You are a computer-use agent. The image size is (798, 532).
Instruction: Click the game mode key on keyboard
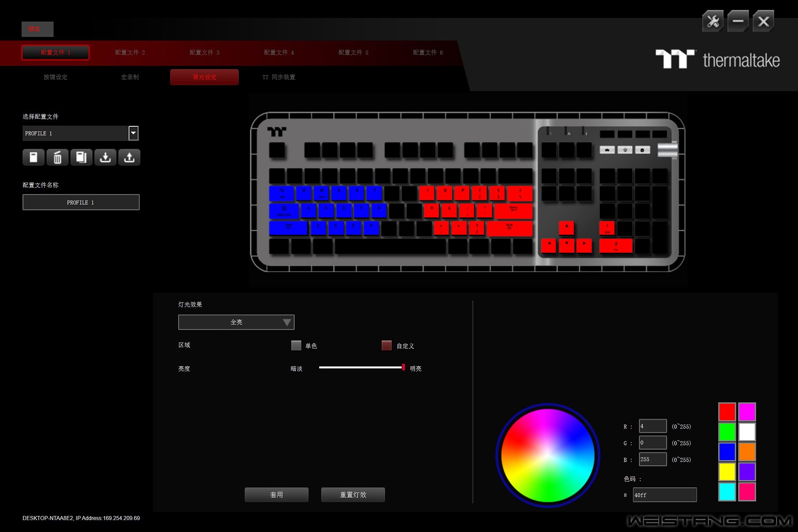(607, 150)
